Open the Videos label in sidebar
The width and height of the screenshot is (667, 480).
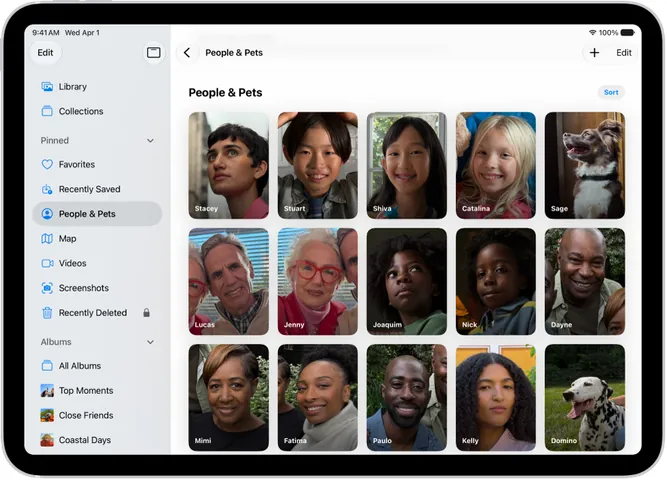tap(72, 263)
